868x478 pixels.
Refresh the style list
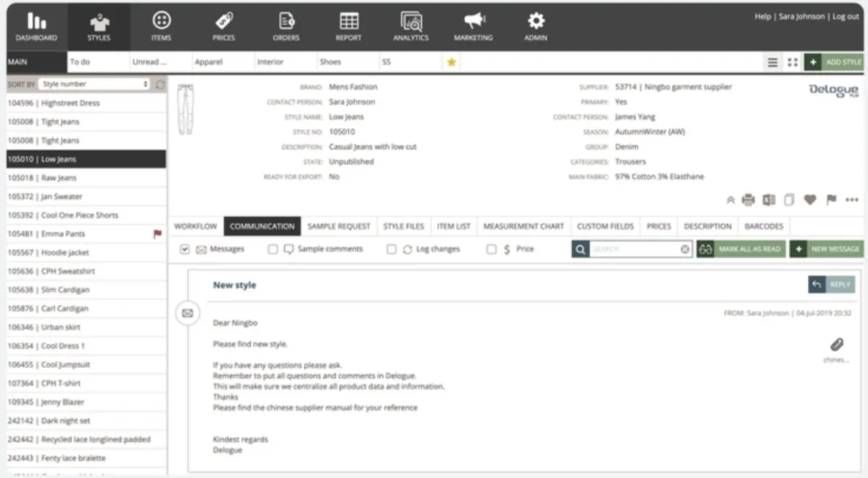(160, 85)
